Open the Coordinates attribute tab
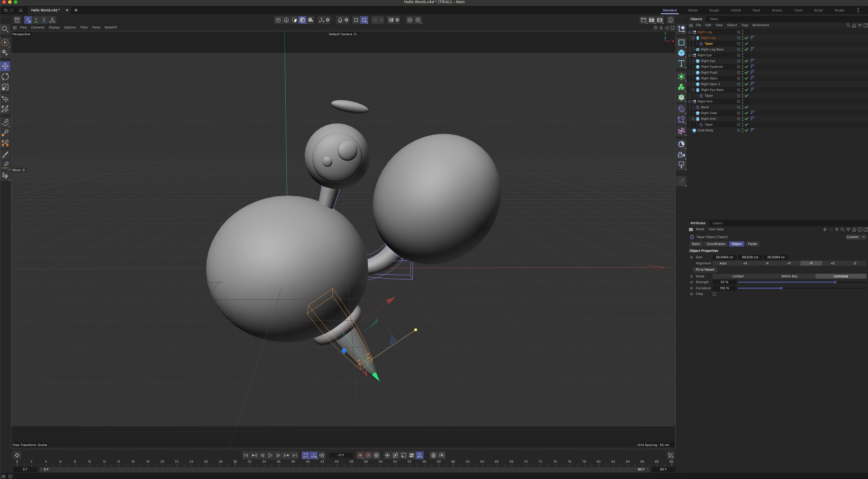868x479 pixels. tap(716, 244)
